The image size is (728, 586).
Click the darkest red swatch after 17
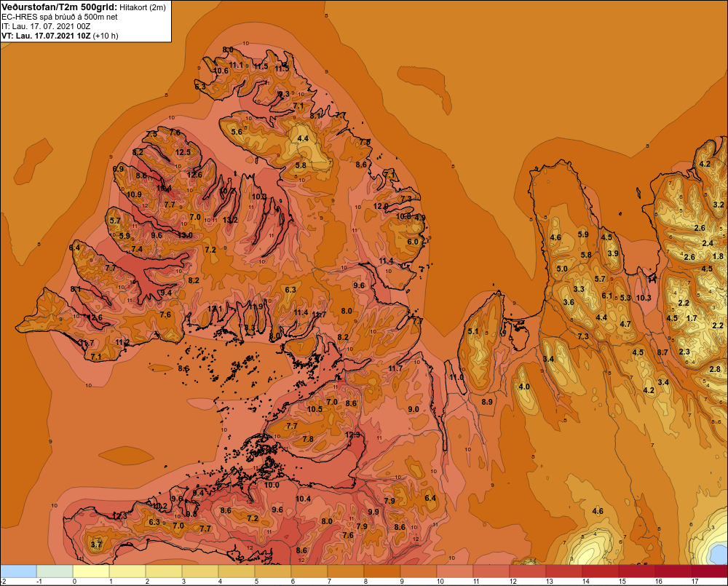[710, 571]
